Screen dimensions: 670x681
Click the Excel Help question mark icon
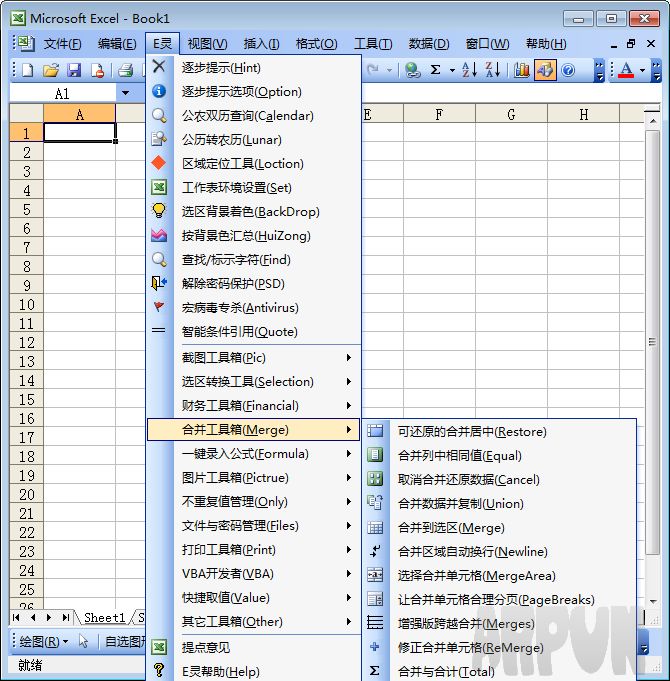coord(568,69)
